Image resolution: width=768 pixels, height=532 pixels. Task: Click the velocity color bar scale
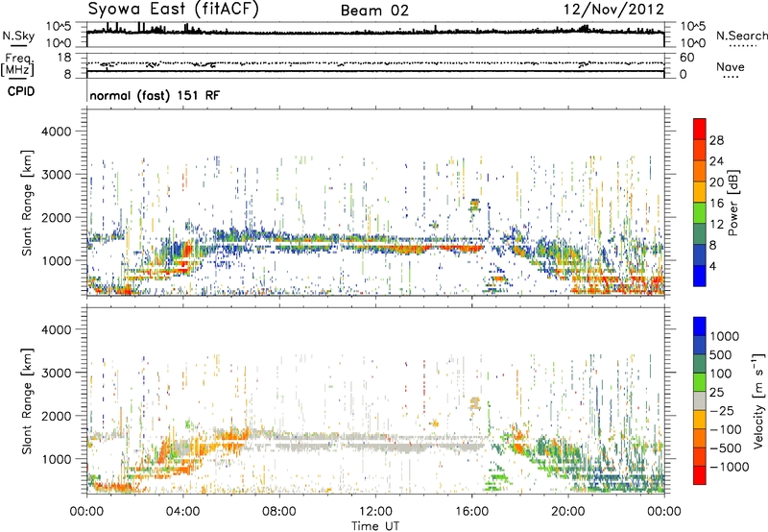[x=700, y=400]
